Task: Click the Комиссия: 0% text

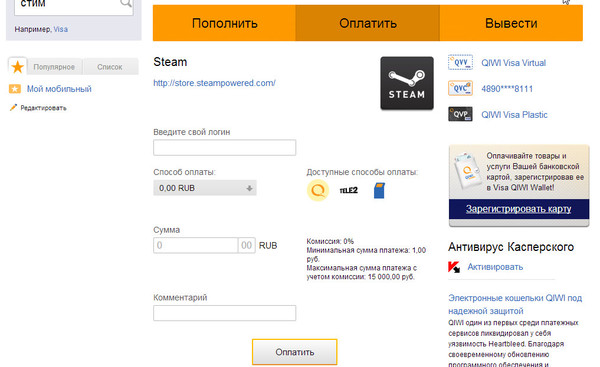Action: point(330,241)
